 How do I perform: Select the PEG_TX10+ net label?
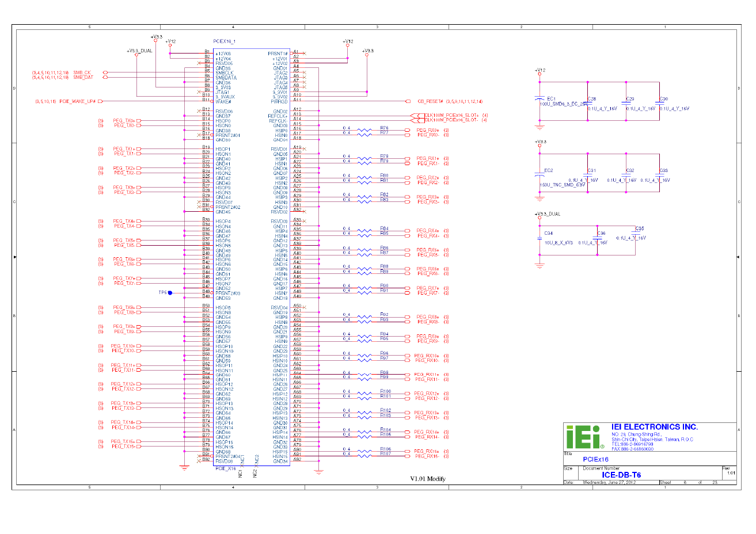[123, 346]
